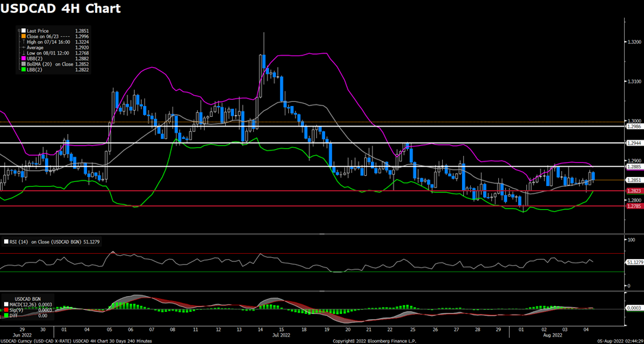
Task: Toggle the red Sig(9) legend box
Action: (x=7, y=311)
